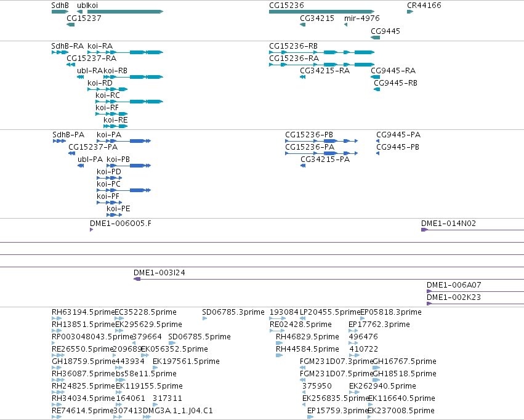524x420 pixels.
Task: Select the EK237008.5prime EST label
Action: pos(401,411)
